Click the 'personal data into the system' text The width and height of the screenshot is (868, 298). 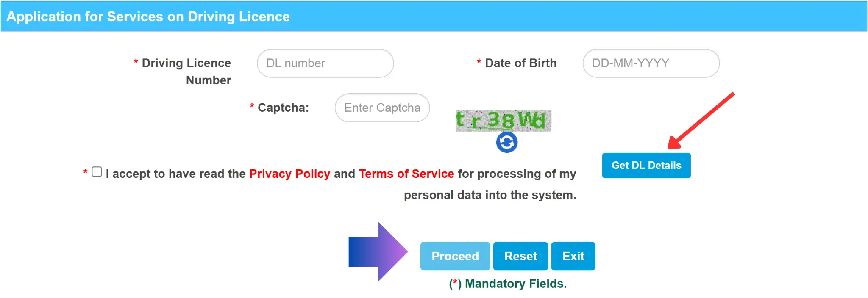pyautogui.click(x=490, y=195)
